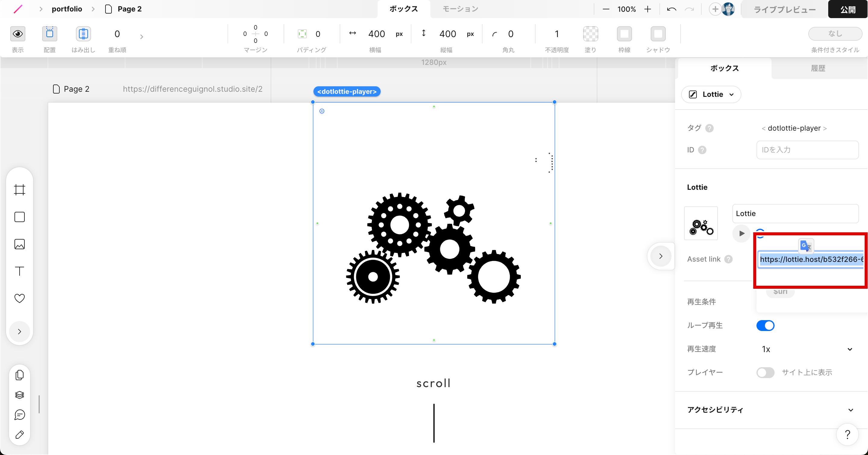Enable the プレイヤー toggle
Viewport: 868px width, 455px height.
coord(765,372)
